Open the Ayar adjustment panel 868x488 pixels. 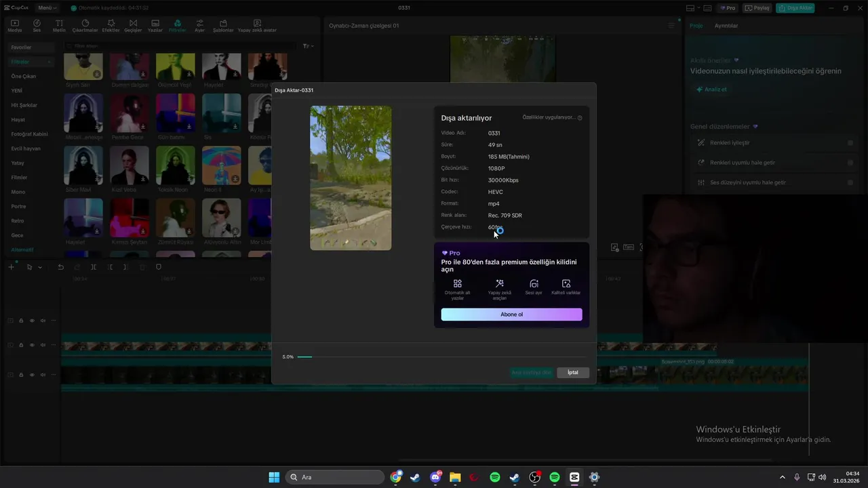[199, 26]
